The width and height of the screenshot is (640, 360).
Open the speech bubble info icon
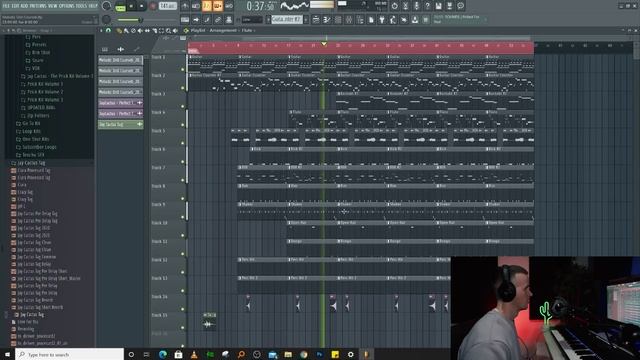460,6
